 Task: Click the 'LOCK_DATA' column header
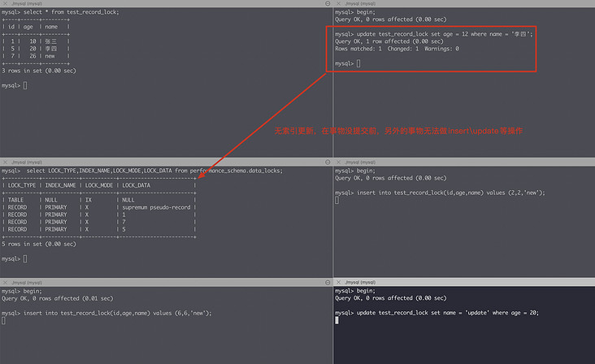tap(137, 185)
